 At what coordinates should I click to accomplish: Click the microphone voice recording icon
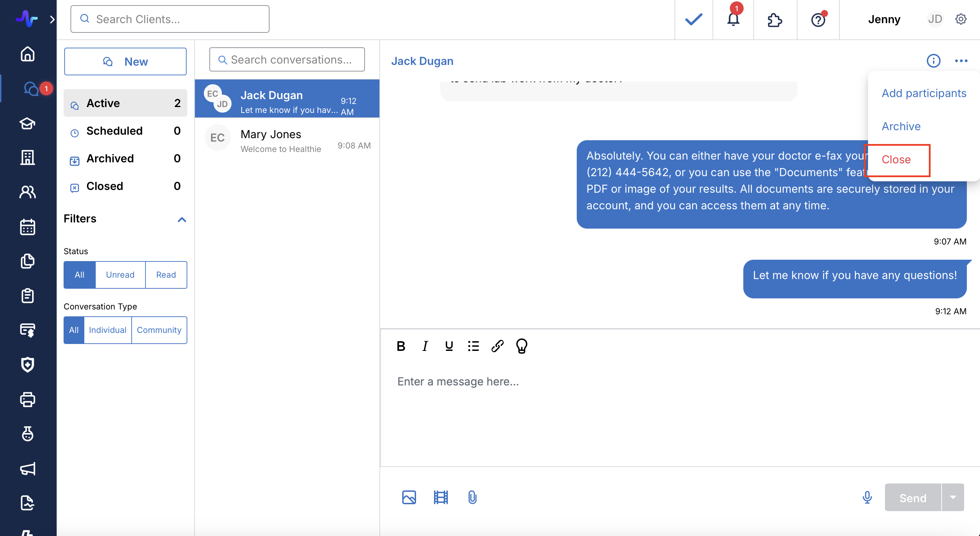tap(867, 497)
